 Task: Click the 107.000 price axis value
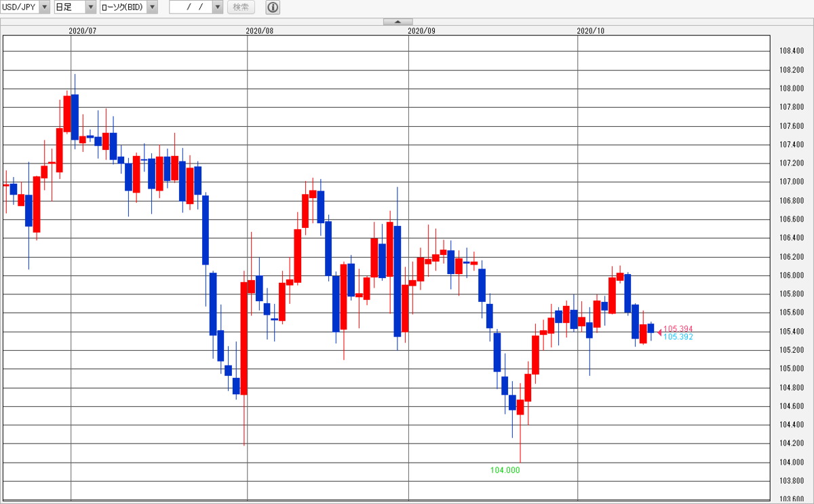[x=792, y=182]
